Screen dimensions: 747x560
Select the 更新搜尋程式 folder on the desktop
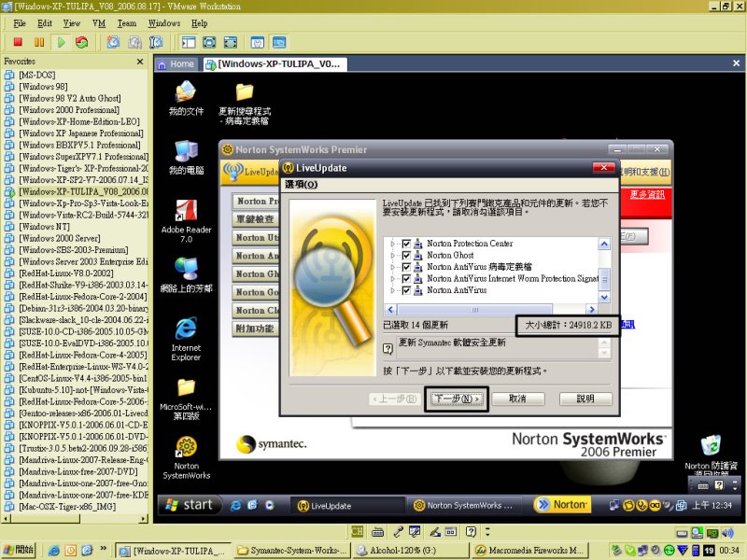coord(245,104)
